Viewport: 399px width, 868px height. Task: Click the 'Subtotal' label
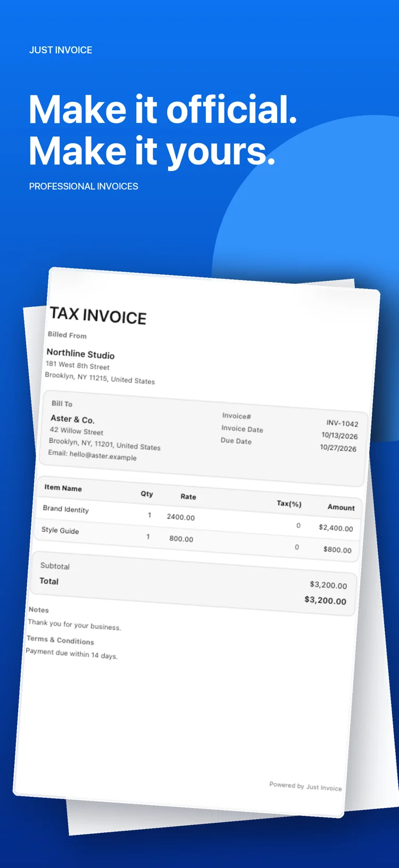pyautogui.click(x=55, y=566)
